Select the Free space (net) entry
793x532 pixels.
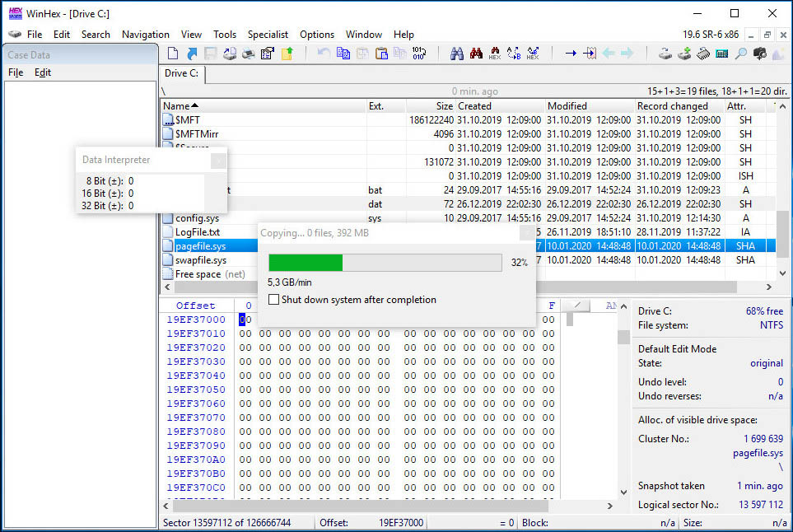click(x=210, y=274)
